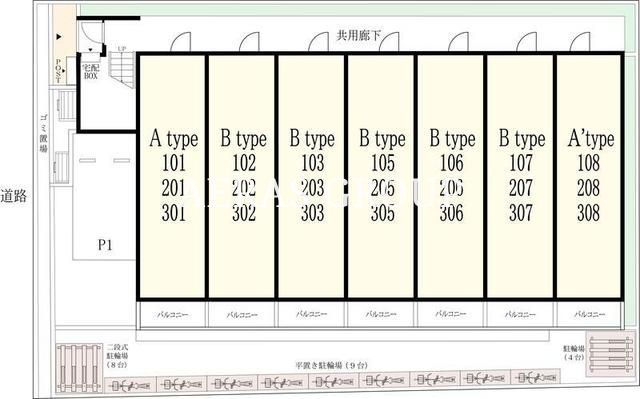Select room number 305
This screenshot has height=399, width=640.
pos(382,213)
